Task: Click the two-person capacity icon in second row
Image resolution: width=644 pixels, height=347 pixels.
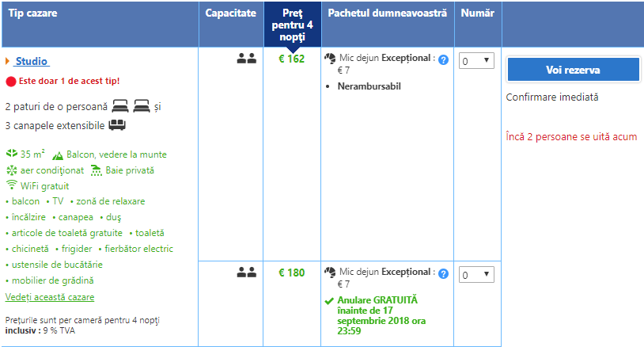Action: point(247,273)
